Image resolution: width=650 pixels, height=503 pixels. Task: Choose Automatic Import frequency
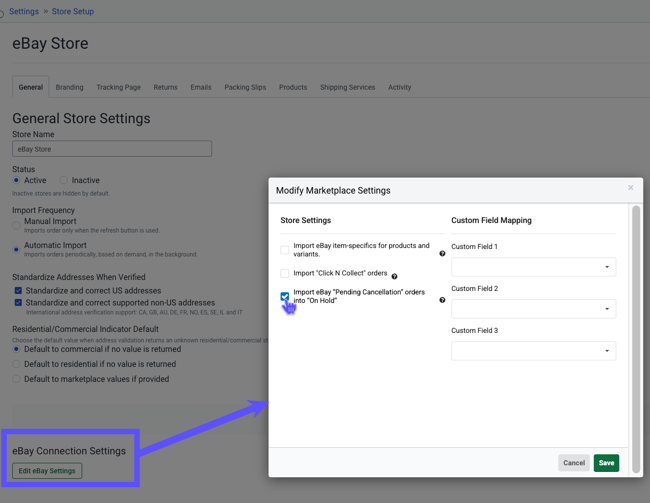click(16, 249)
